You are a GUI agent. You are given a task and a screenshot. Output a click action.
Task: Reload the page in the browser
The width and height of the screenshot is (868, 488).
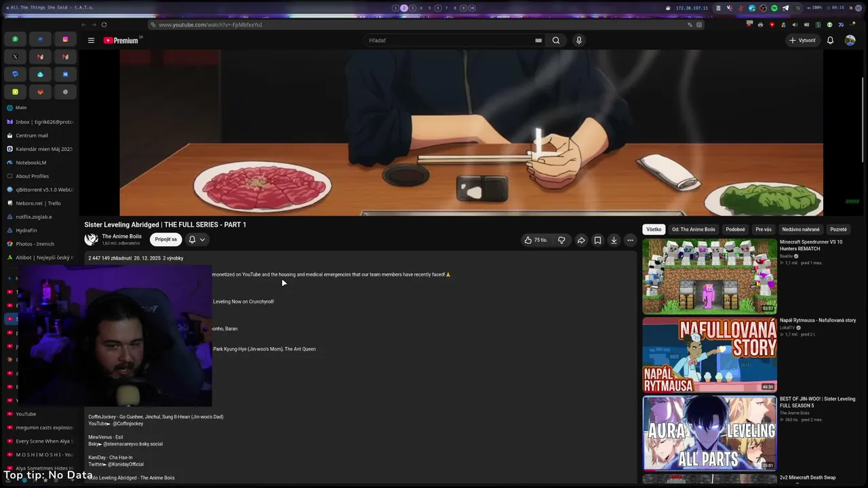click(104, 25)
